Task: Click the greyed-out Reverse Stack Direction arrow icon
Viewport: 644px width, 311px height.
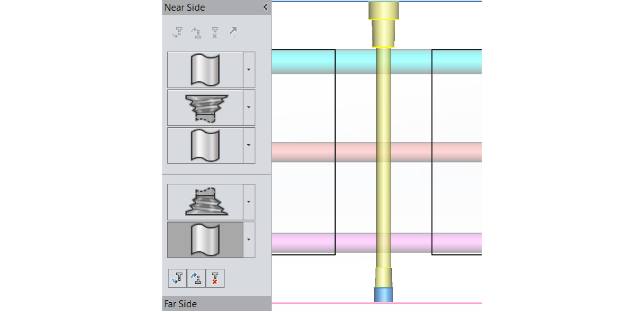Action: pyautogui.click(x=234, y=33)
